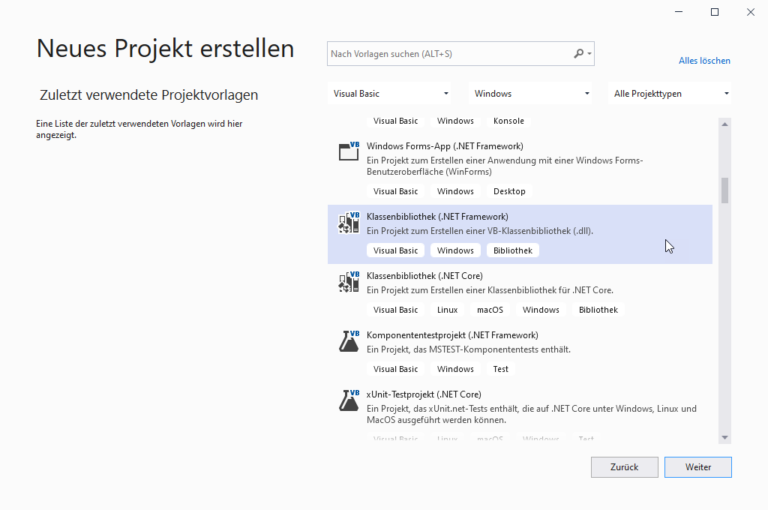Click the Zuletzt verwendete Projektvorlagen heading
The width and height of the screenshot is (768, 510).
(x=149, y=95)
